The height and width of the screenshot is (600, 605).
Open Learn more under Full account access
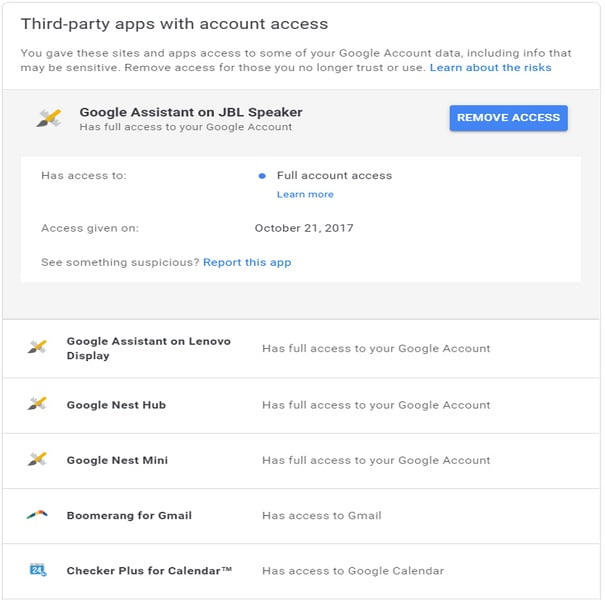click(305, 194)
